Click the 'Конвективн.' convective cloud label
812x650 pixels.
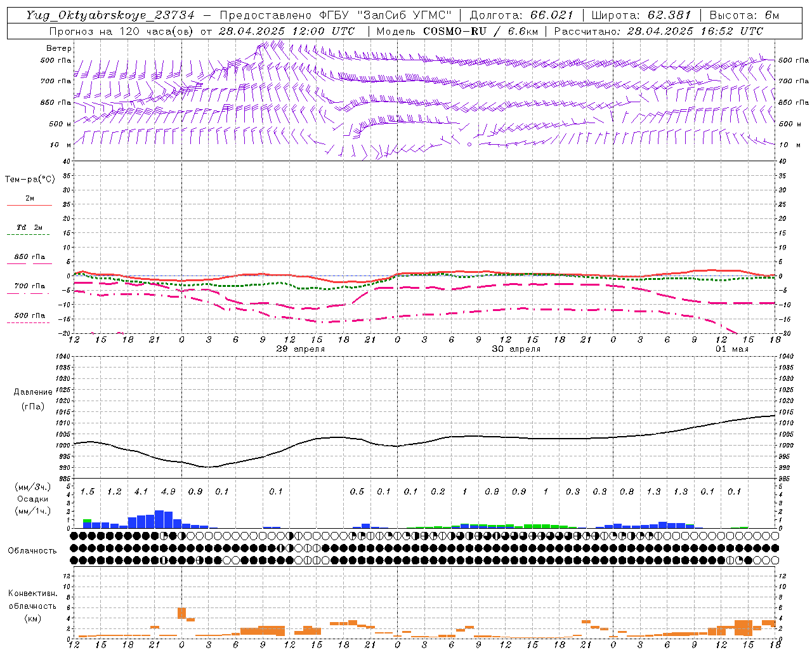(x=33, y=594)
